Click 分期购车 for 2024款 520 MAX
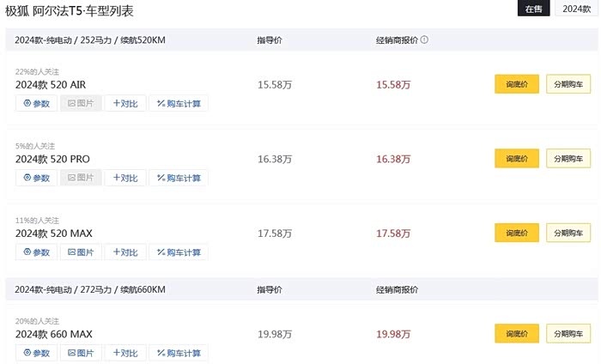 click(568, 233)
